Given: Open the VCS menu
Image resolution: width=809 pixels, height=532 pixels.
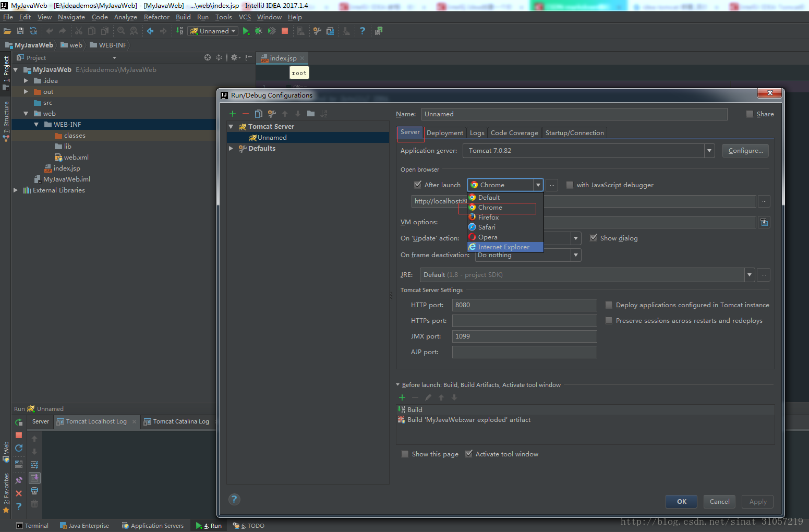Looking at the screenshot, I should (x=245, y=17).
